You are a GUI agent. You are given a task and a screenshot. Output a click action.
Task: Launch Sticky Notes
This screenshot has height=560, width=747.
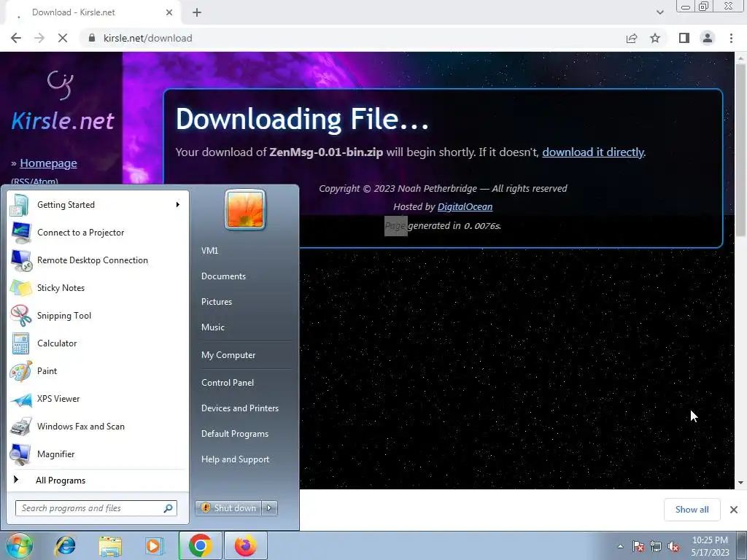98,287
